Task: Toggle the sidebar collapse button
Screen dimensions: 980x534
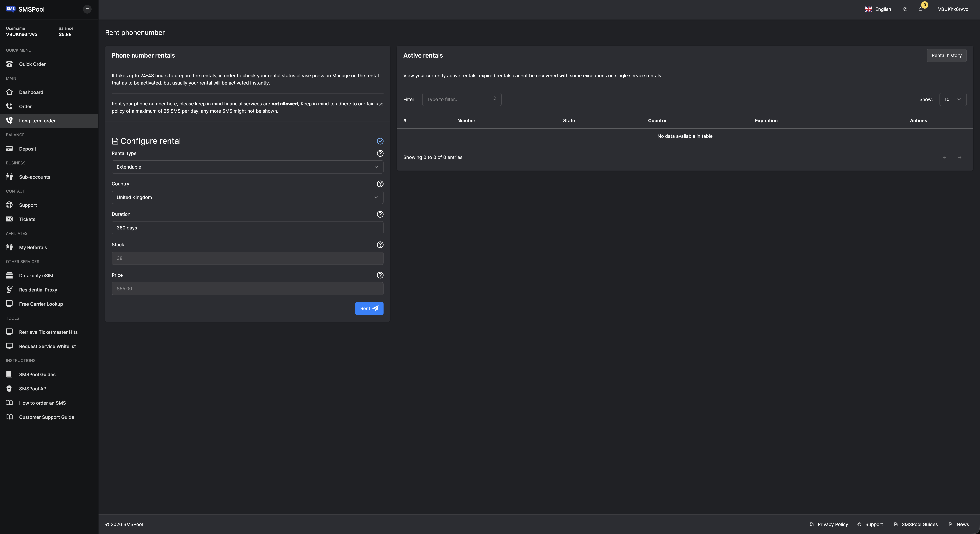Action: [x=87, y=9]
